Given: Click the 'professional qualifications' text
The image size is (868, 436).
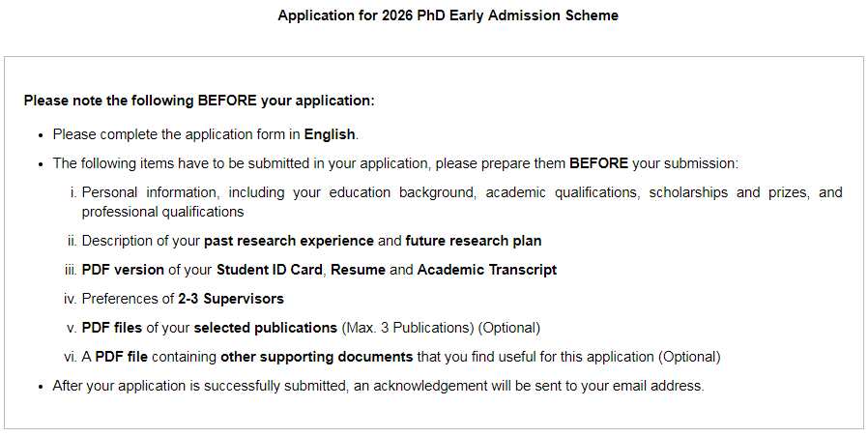Looking at the screenshot, I should coord(162,212).
